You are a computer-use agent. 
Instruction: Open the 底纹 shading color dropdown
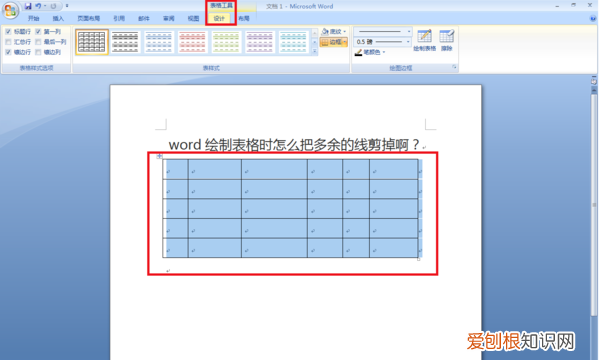345,32
